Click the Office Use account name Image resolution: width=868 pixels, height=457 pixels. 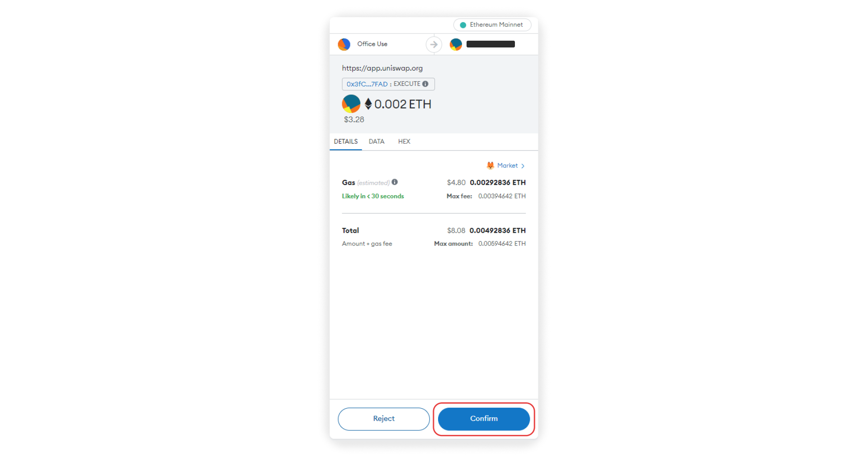point(373,44)
